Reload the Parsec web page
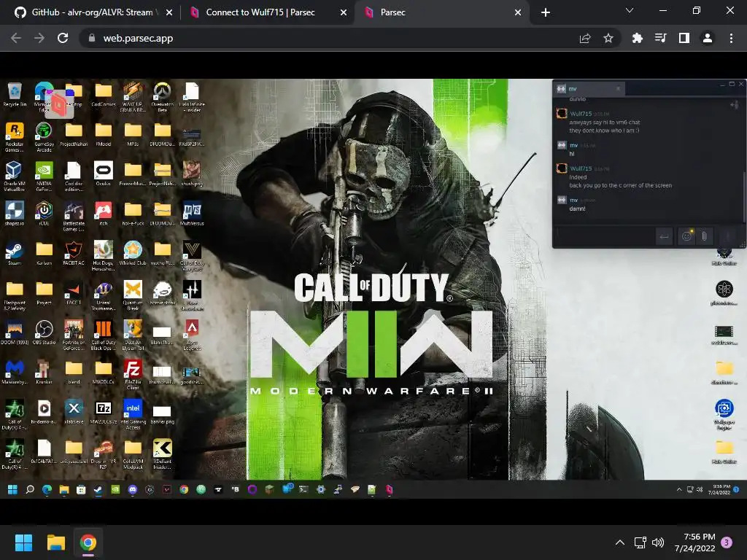This screenshot has width=747, height=560. tap(63, 38)
